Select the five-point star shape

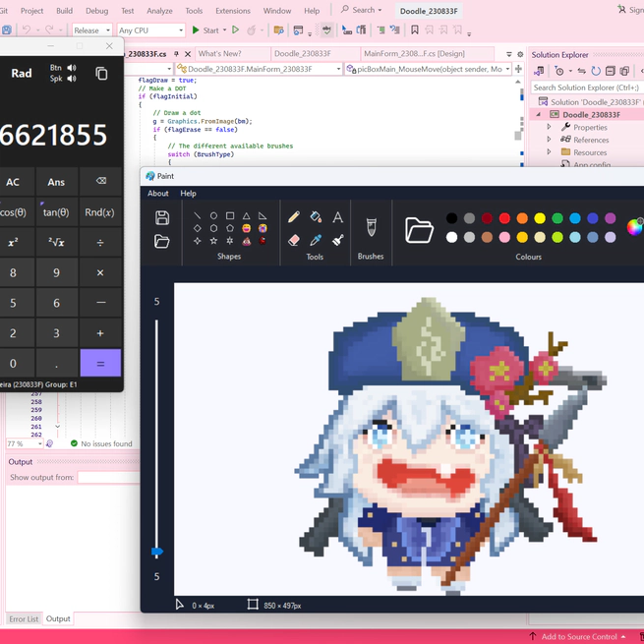tap(213, 241)
